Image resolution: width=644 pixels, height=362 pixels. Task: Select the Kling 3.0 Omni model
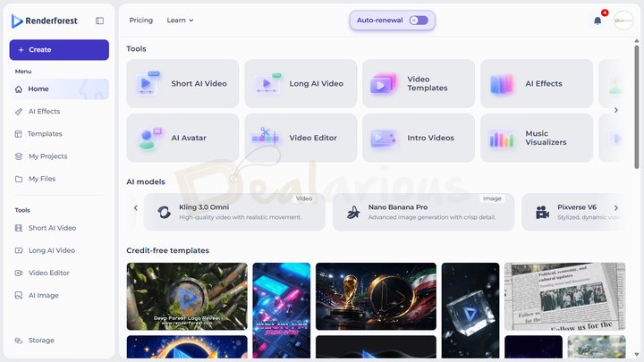234,212
